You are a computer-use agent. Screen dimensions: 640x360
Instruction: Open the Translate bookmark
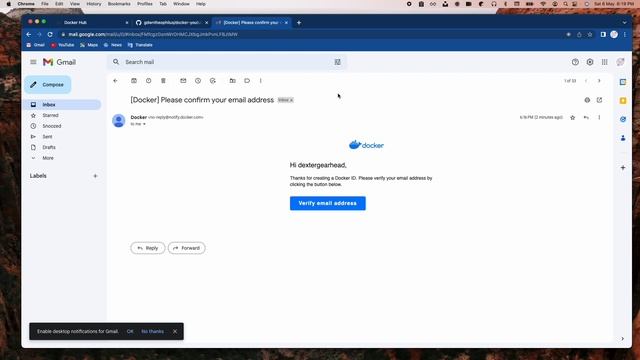(x=140, y=45)
